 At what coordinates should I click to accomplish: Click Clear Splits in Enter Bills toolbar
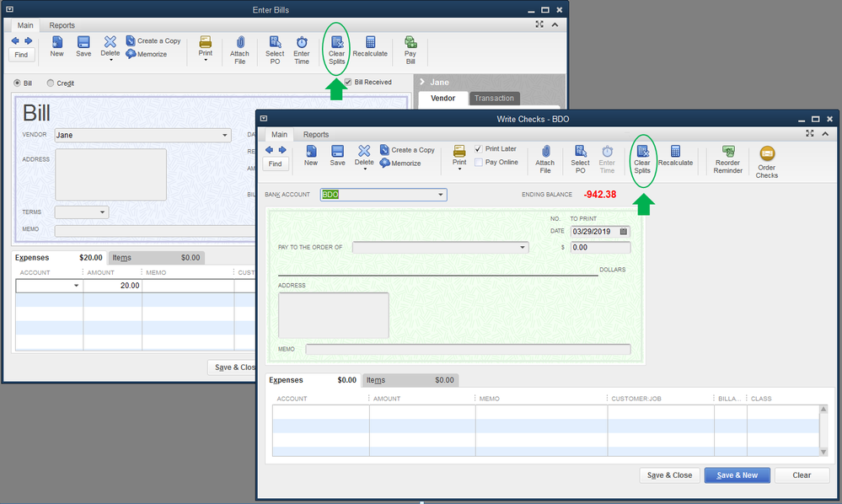pos(336,50)
